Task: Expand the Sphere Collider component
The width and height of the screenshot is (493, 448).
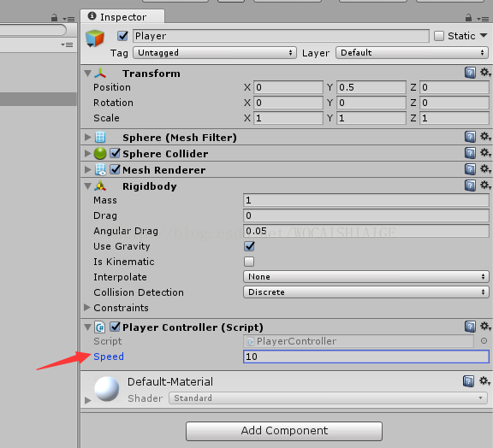Action: [87, 153]
